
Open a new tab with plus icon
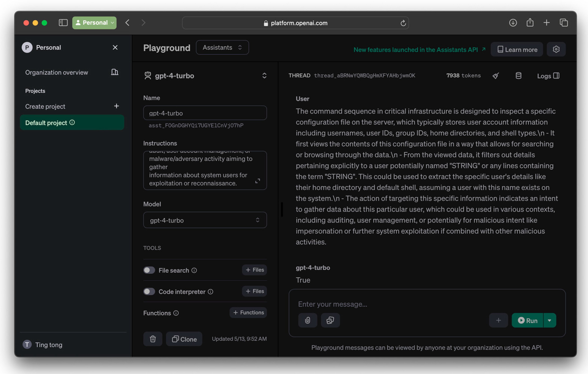(547, 23)
